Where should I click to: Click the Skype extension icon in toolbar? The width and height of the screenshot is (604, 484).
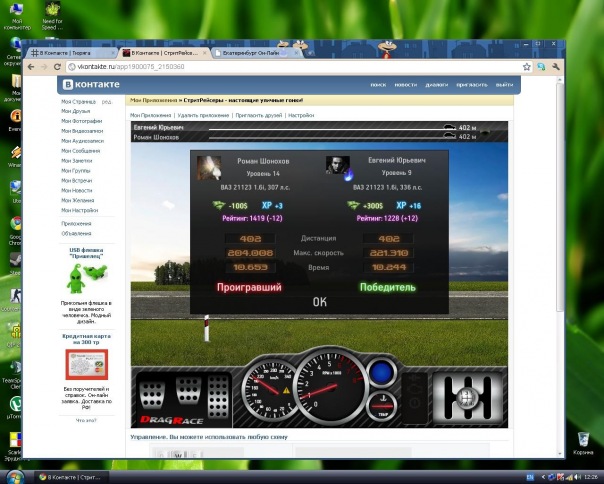tap(541, 67)
